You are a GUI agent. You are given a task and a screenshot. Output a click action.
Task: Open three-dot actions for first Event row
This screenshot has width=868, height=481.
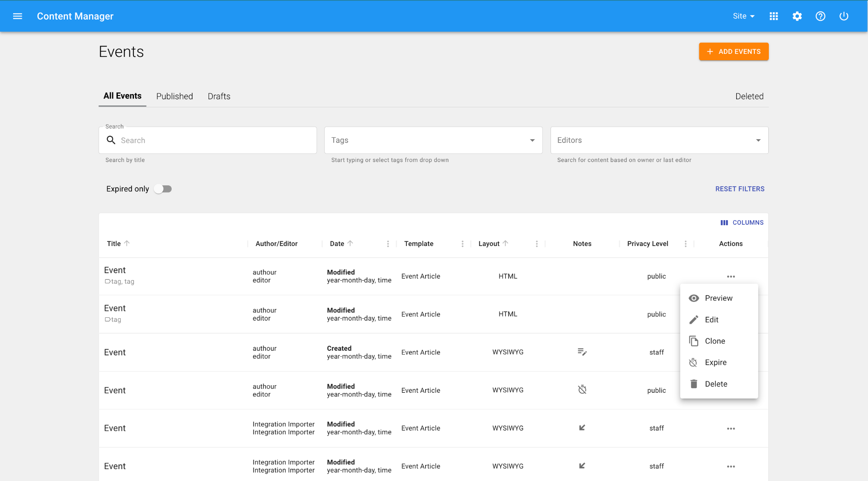point(731,277)
